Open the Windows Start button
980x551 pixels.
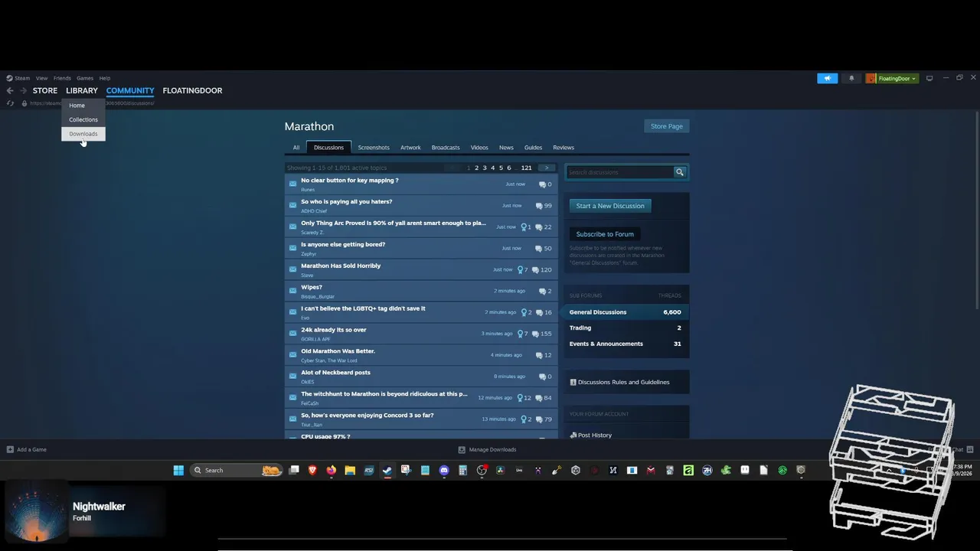click(178, 470)
